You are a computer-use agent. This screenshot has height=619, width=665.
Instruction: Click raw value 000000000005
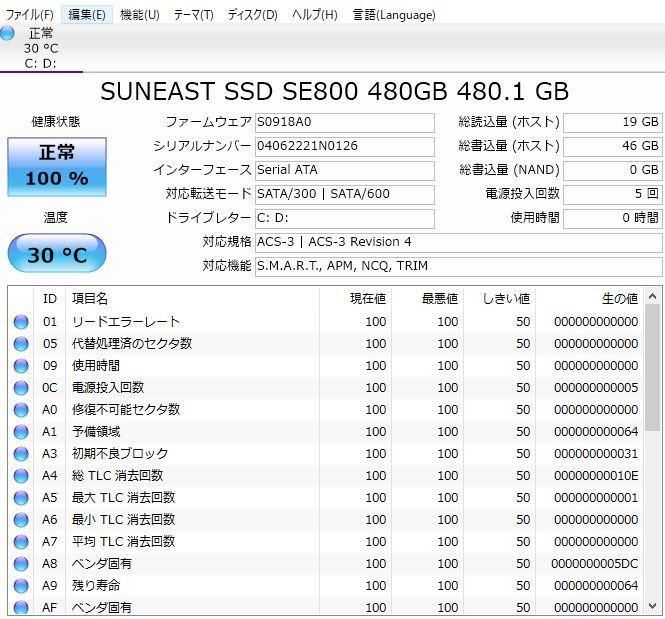click(596, 388)
